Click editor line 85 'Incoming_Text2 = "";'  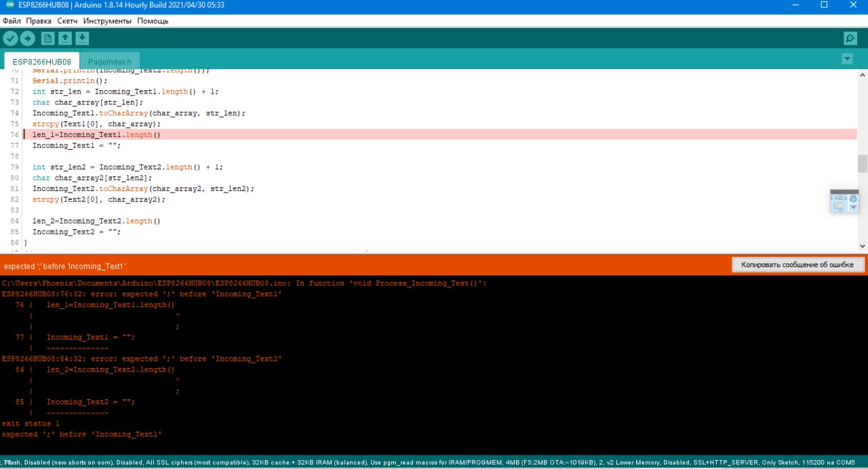77,232
